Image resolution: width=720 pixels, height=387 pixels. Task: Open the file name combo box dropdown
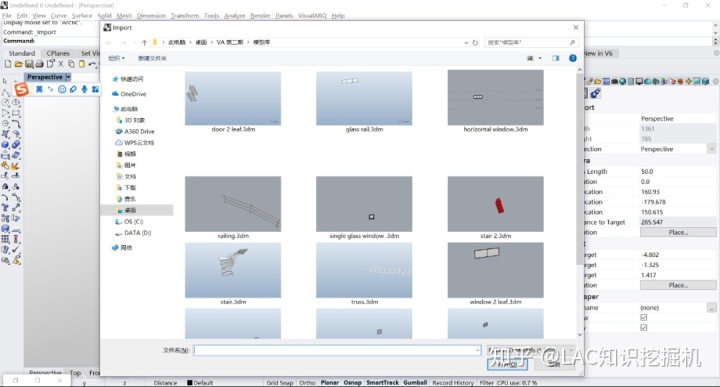477,350
